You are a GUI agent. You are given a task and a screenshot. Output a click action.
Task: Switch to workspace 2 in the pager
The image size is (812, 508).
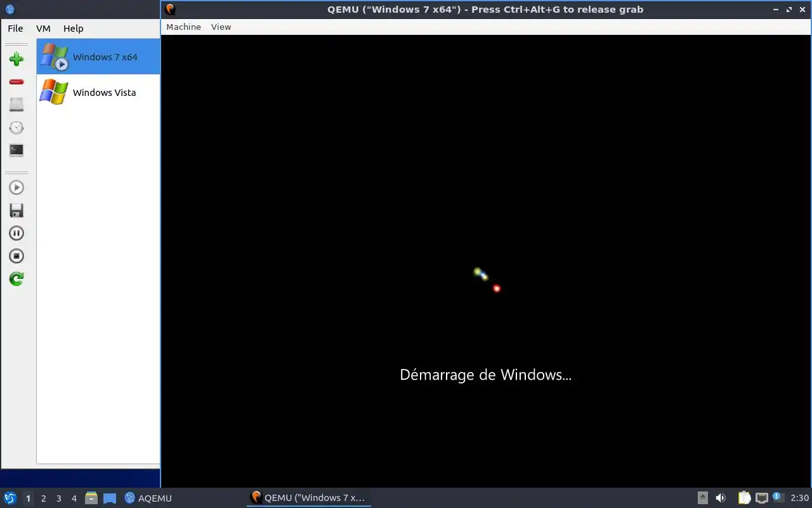(x=43, y=498)
